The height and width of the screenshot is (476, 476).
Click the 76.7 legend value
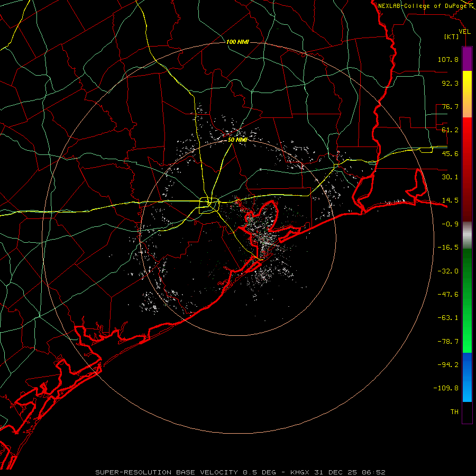(x=450, y=106)
